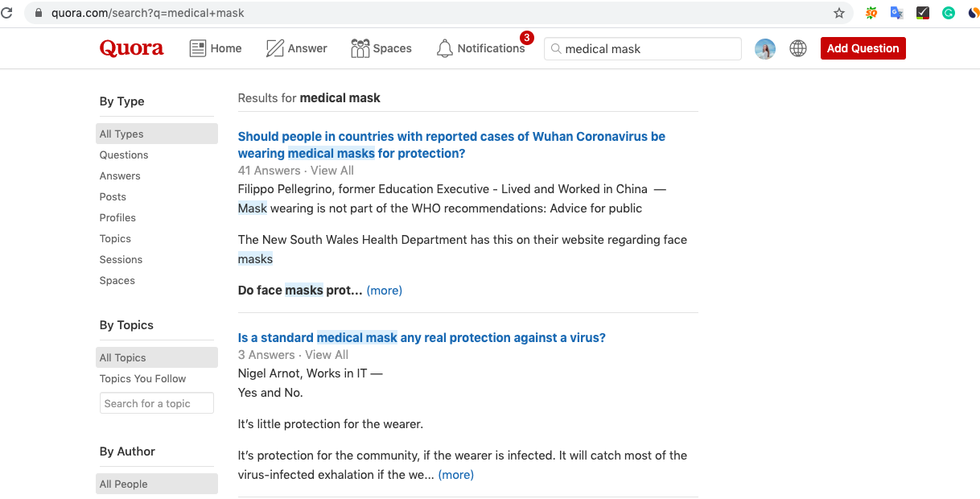The height and width of the screenshot is (499, 980).
Task: Click 'It's little protection for the wearer.'
Action: pos(331,423)
